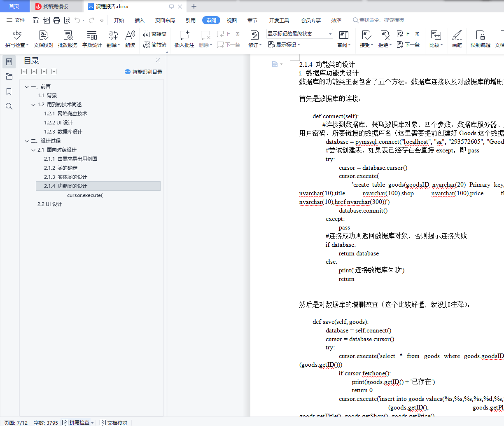Go to next revision 下一条 beside 拒绝
Screen dimensions: 504x426
pyautogui.click(x=408, y=44)
